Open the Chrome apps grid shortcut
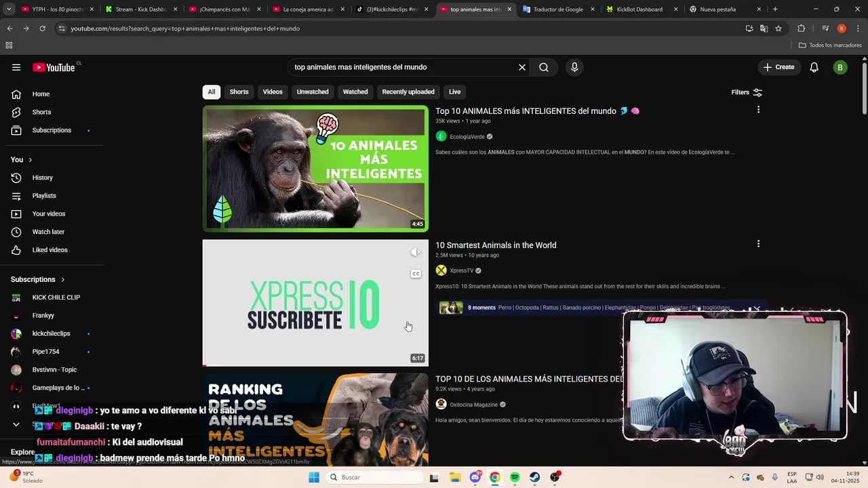 click(9, 45)
